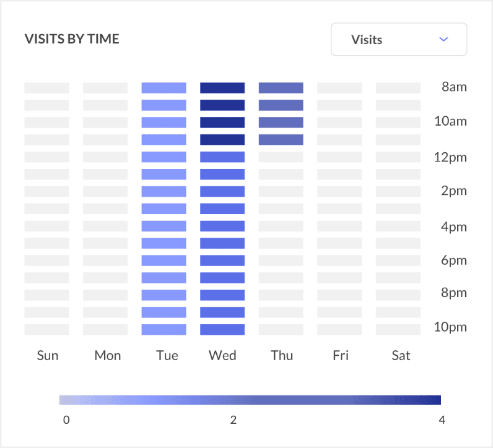Select the Sunday 8am empty cell
This screenshot has height=448, width=493.
pos(46,88)
